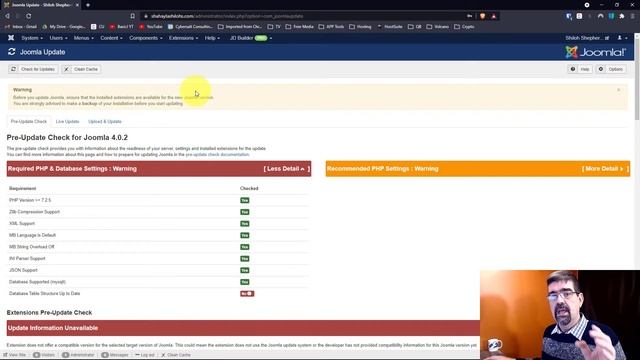The image size is (640, 360).
Task: Switch to the Live Update tab
Action: (67, 122)
